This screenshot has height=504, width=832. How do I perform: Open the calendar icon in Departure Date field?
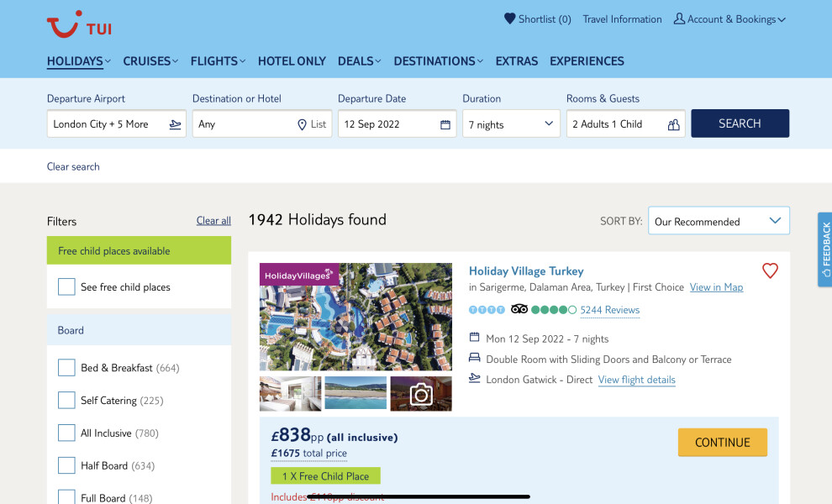click(445, 124)
